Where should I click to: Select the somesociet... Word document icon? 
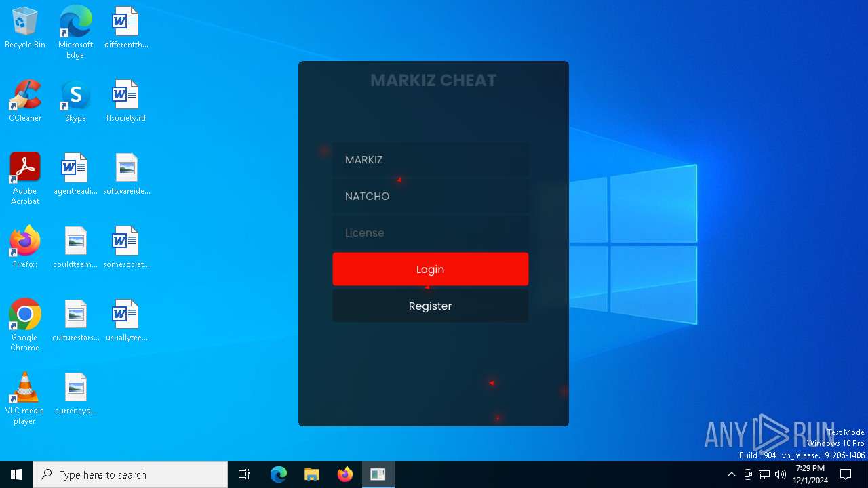pos(126,248)
